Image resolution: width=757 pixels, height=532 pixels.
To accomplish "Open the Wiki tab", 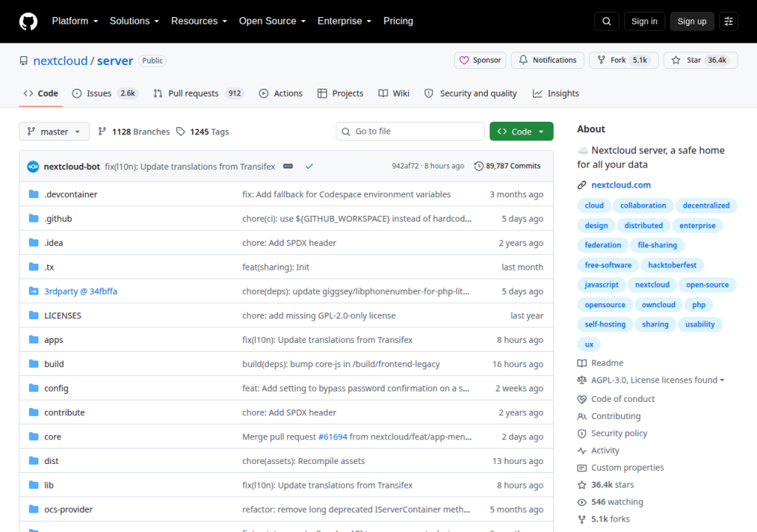I will coord(394,94).
